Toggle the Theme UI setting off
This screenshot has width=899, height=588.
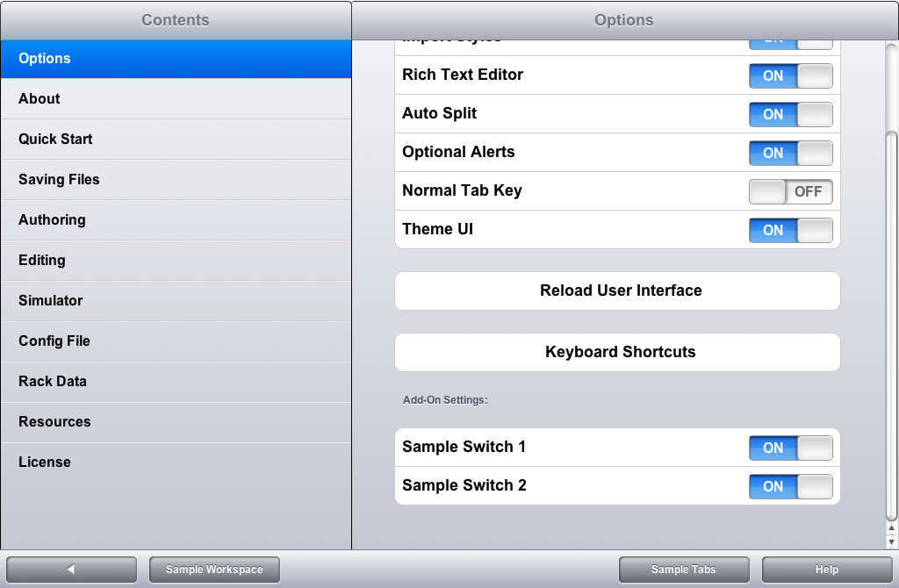[x=790, y=230]
